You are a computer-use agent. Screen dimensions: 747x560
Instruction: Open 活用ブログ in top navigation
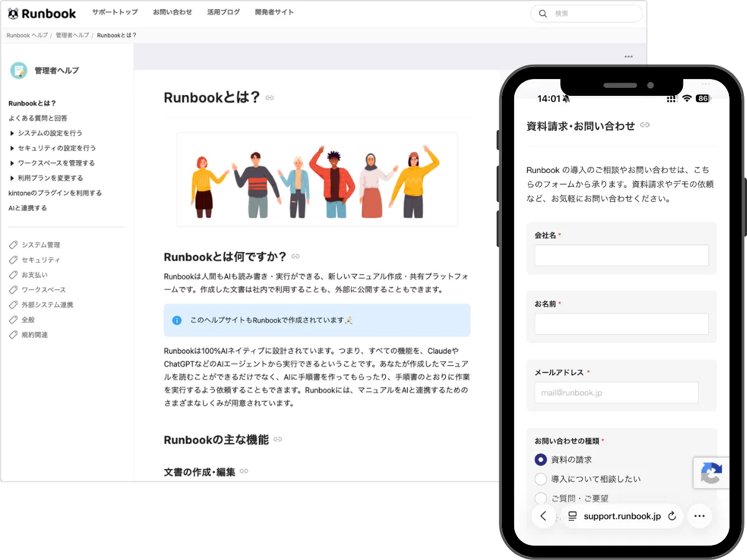coord(223,12)
